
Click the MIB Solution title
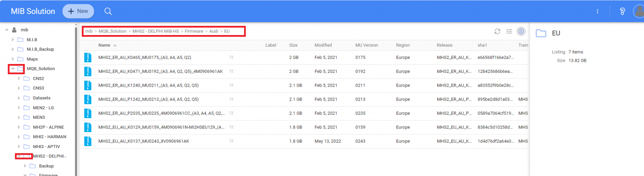coord(33,11)
